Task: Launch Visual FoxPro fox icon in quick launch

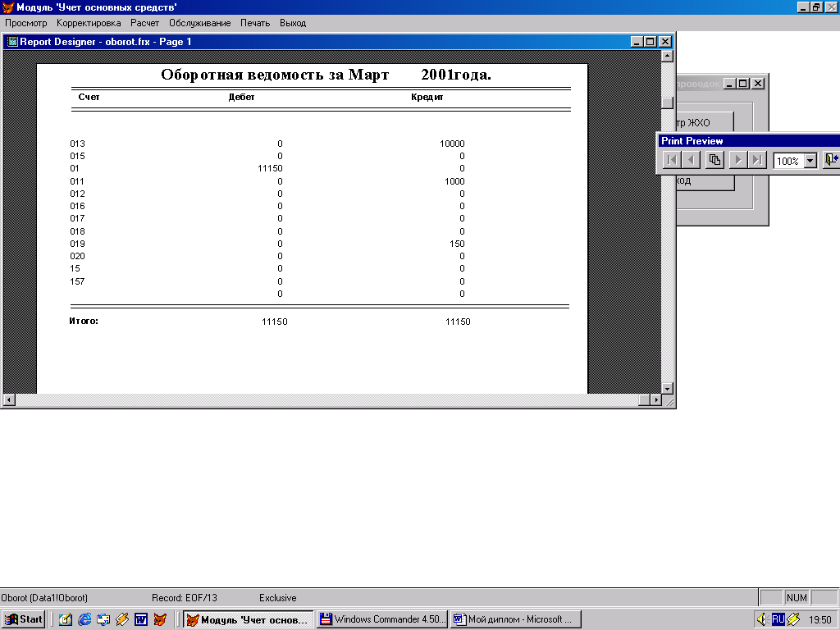Action: pyautogui.click(x=160, y=619)
